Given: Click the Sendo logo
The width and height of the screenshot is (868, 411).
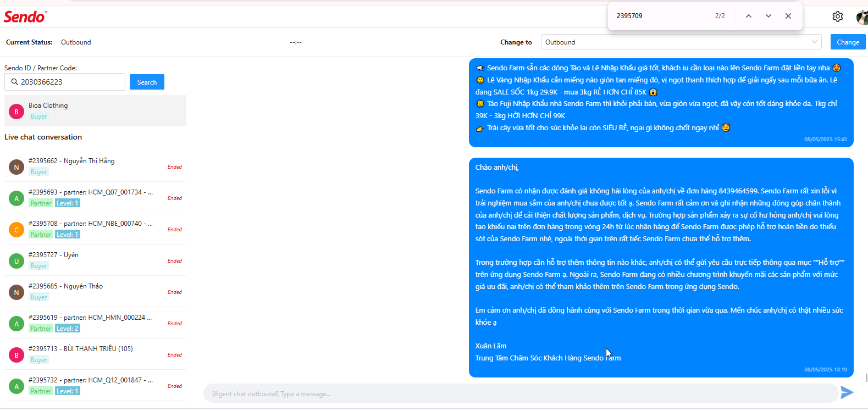Looking at the screenshot, I should 25,17.
